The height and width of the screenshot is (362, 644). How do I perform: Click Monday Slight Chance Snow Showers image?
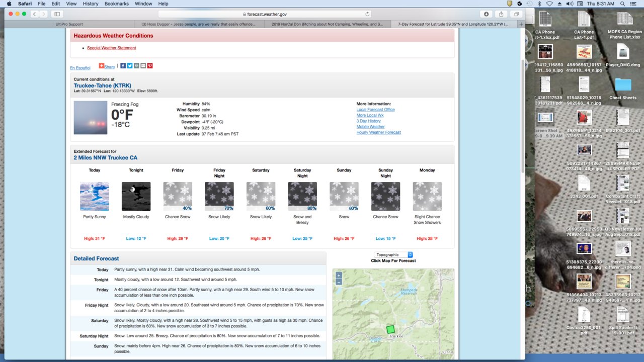point(427,197)
